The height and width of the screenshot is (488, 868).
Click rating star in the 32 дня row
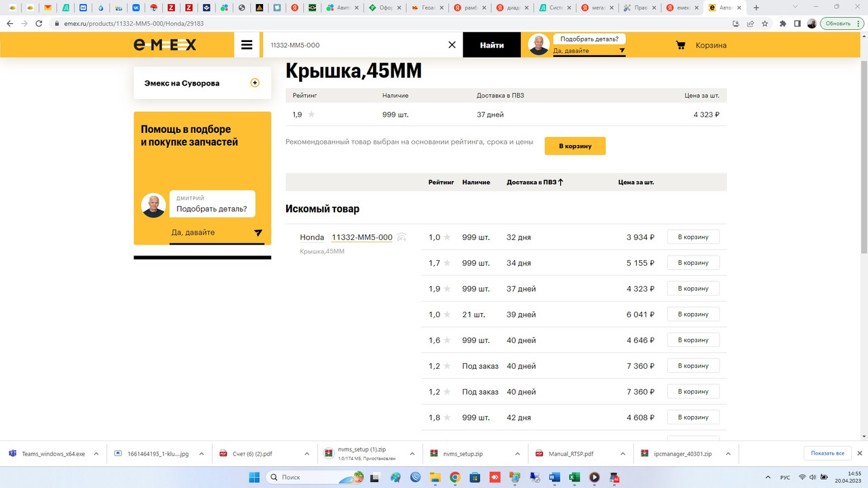point(447,237)
